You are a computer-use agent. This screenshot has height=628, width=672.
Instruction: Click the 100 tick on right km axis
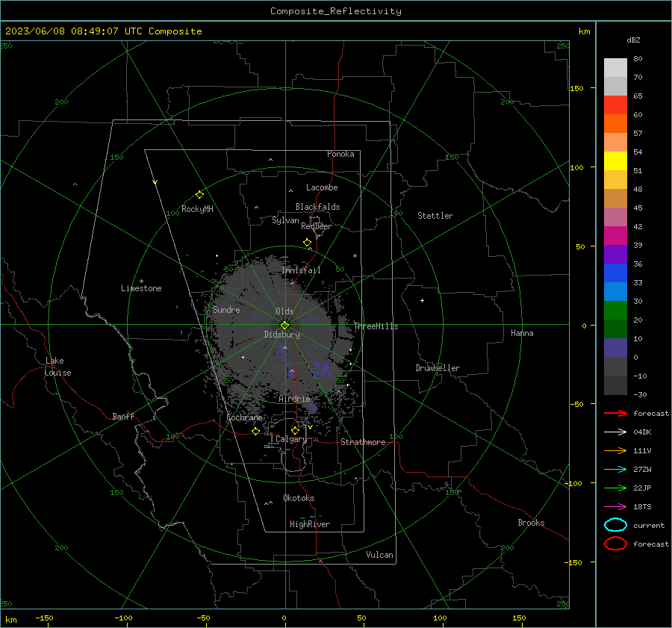coord(576,167)
